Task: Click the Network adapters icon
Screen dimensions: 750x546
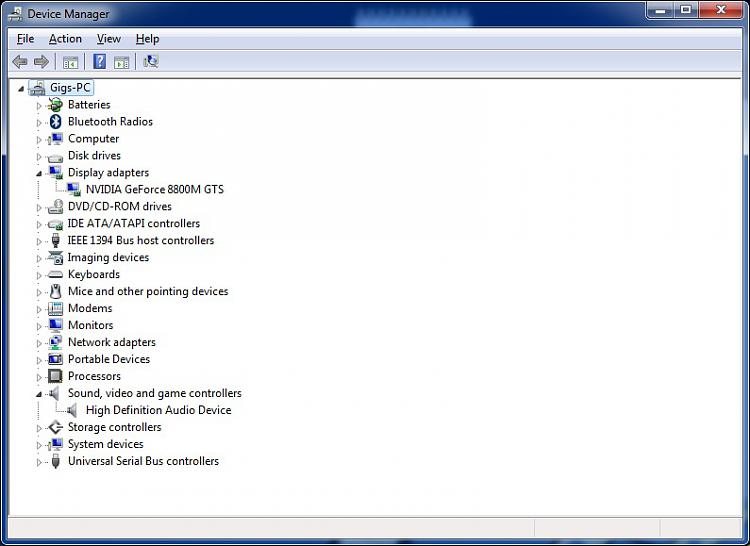Action: pyautogui.click(x=55, y=342)
